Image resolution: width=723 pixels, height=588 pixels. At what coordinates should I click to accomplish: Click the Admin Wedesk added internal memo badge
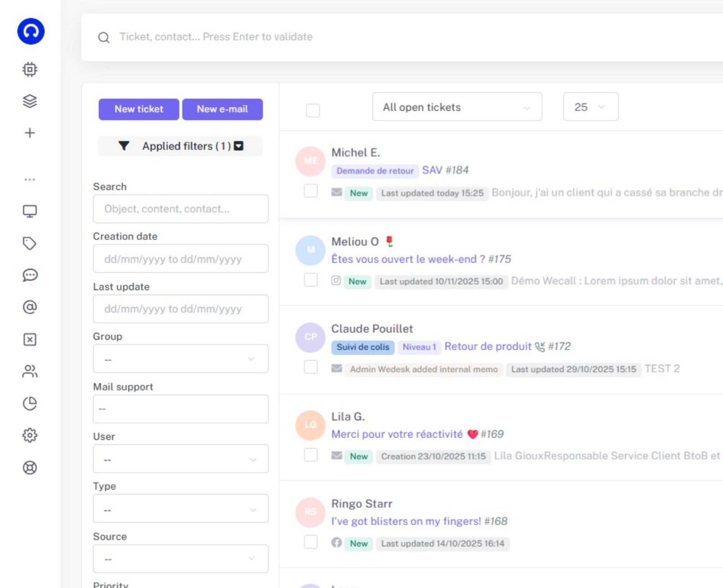[x=424, y=369]
